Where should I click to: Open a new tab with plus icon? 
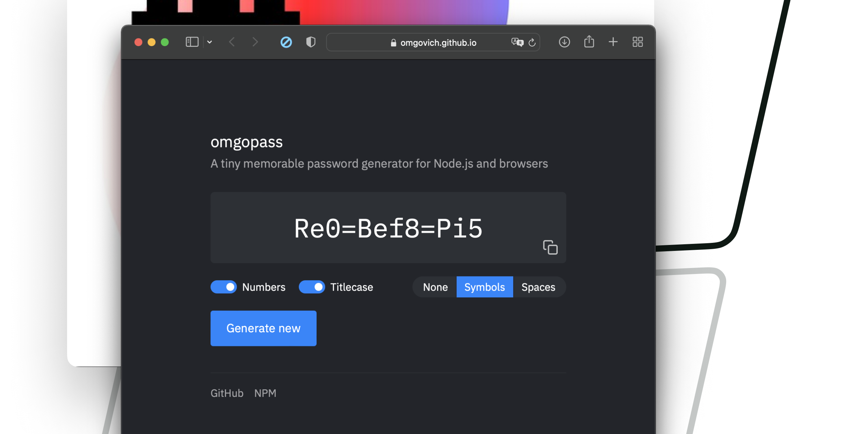click(613, 42)
